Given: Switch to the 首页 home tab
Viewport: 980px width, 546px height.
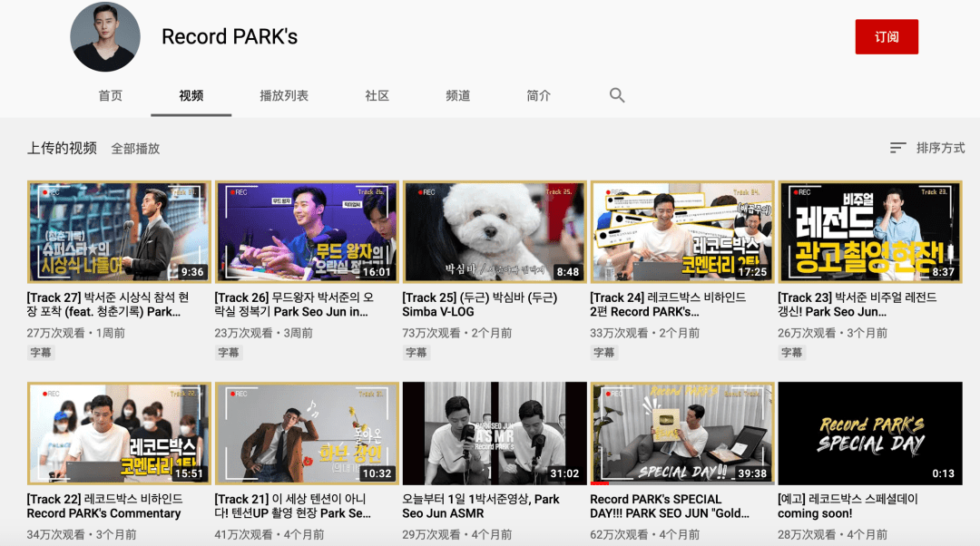Looking at the screenshot, I should tap(110, 95).
